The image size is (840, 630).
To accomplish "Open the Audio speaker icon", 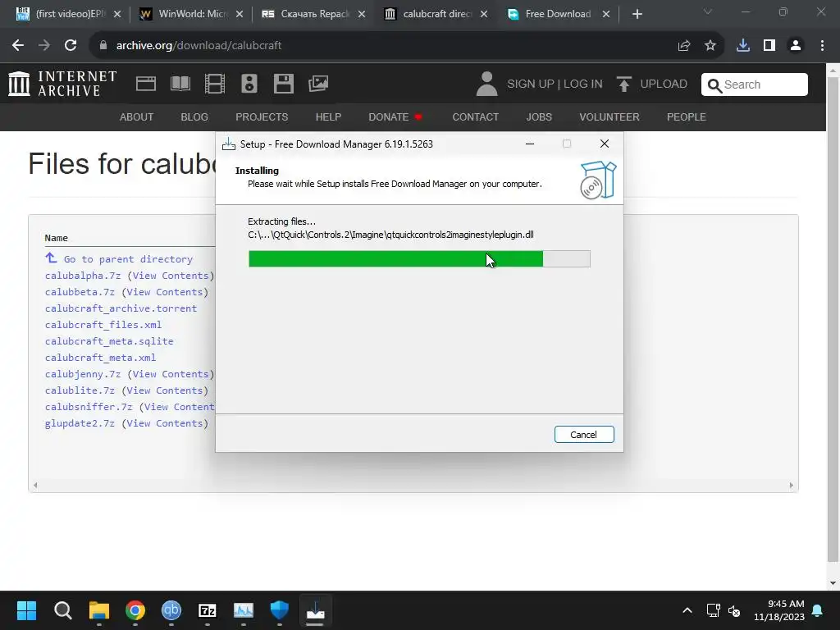I will (x=249, y=84).
